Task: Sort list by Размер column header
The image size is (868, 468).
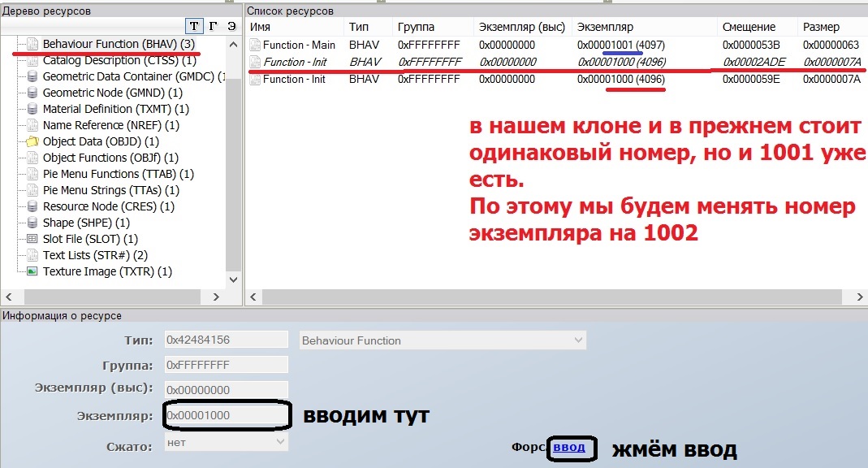Action: (x=821, y=27)
